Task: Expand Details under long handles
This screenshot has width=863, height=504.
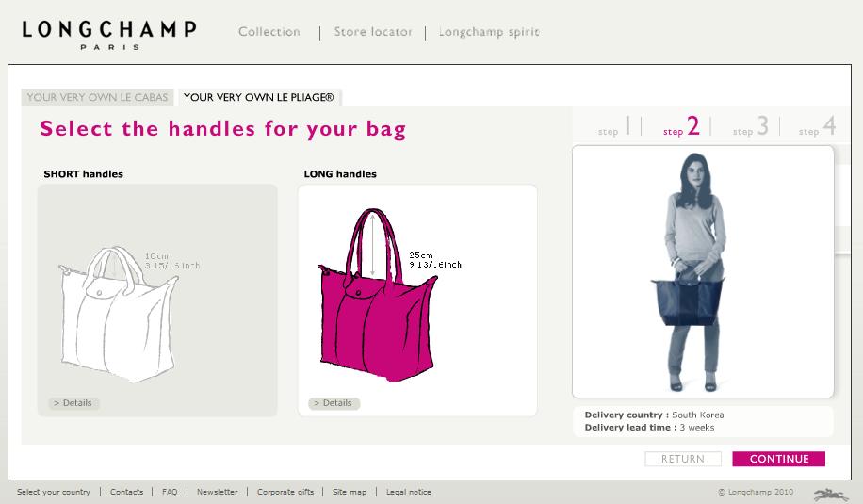Action: [x=334, y=403]
